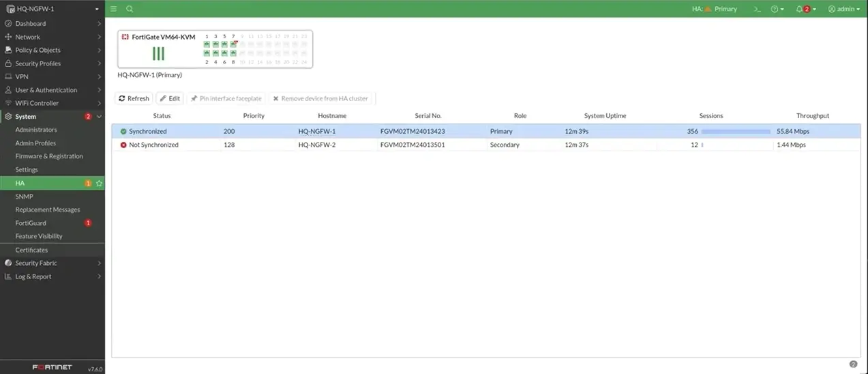
Task: Click the red Not Synchronized status icon
Action: (123, 145)
